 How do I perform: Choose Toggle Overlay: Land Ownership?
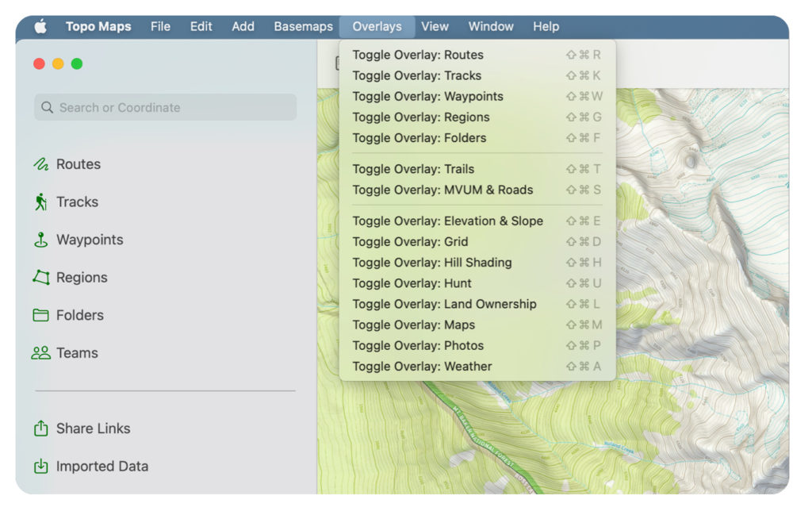pyautogui.click(x=477, y=304)
